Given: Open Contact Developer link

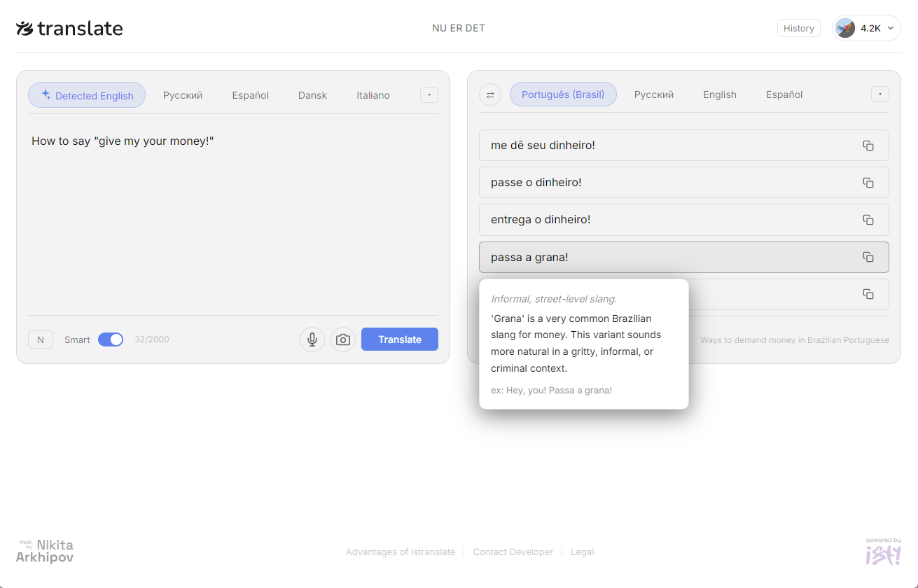Looking at the screenshot, I should pos(513,552).
